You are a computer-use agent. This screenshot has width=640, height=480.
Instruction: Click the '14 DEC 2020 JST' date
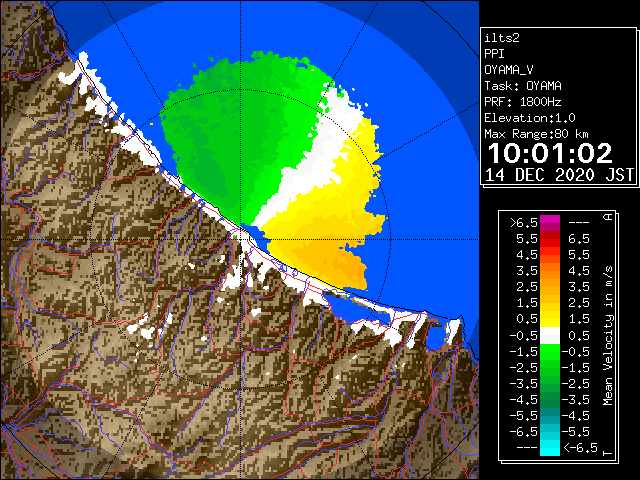[559, 175]
